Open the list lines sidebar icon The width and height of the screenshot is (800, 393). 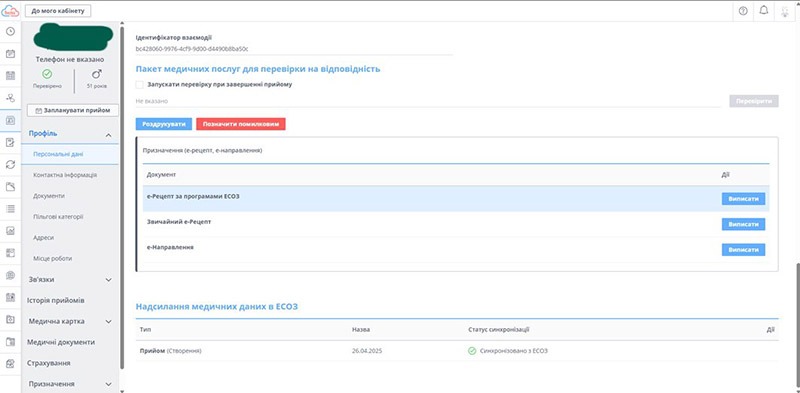point(10,209)
